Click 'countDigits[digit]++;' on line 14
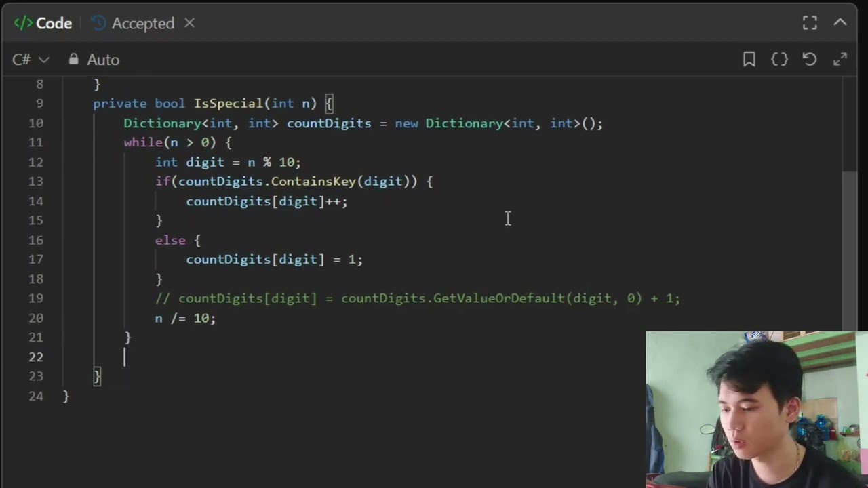 coord(267,201)
